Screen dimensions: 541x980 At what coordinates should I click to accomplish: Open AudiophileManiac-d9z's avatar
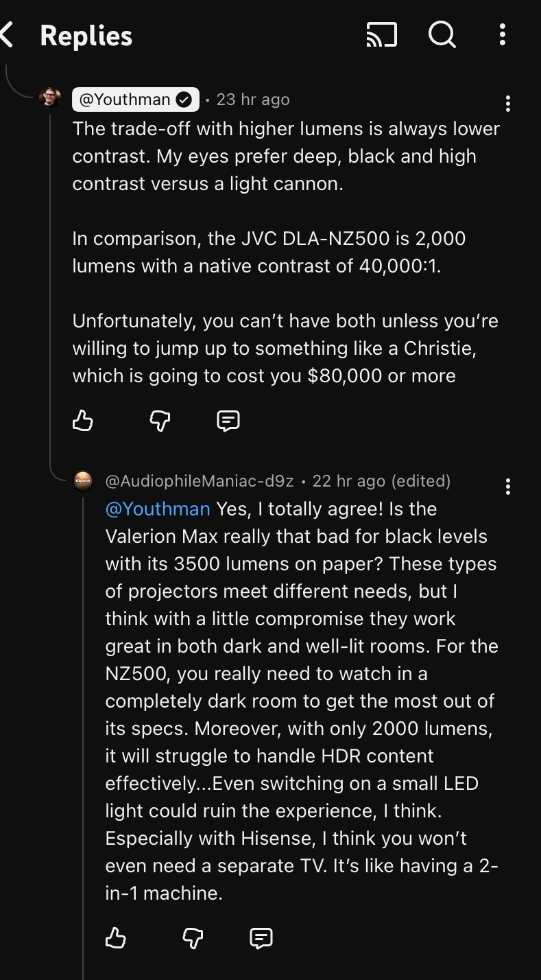[82, 481]
